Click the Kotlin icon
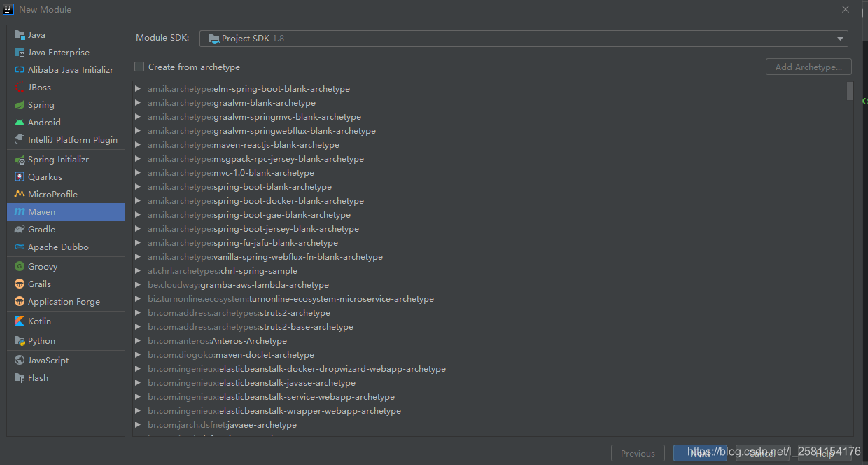The width and height of the screenshot is (868, 465). (20, 321)
